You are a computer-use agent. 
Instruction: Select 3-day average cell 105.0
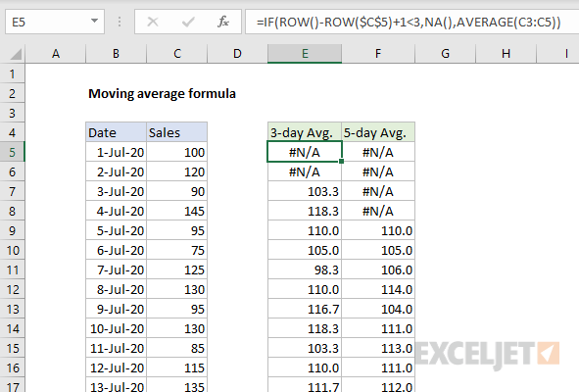(x=305, y=250)
